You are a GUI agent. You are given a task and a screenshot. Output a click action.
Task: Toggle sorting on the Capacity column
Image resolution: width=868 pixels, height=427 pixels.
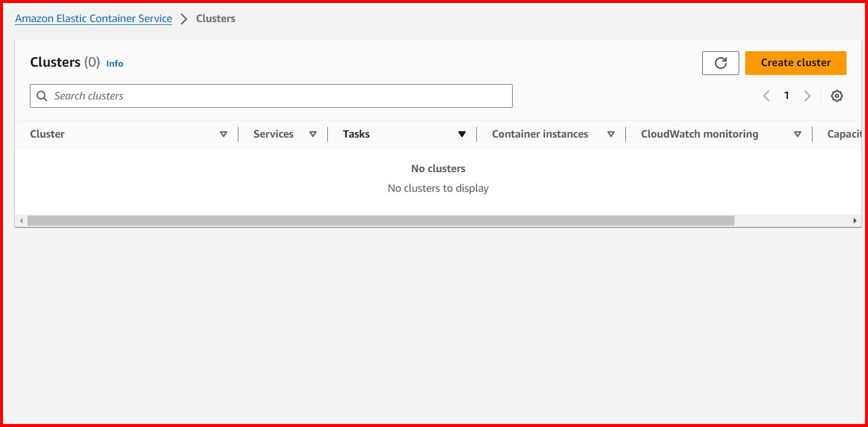click(847, 134)
